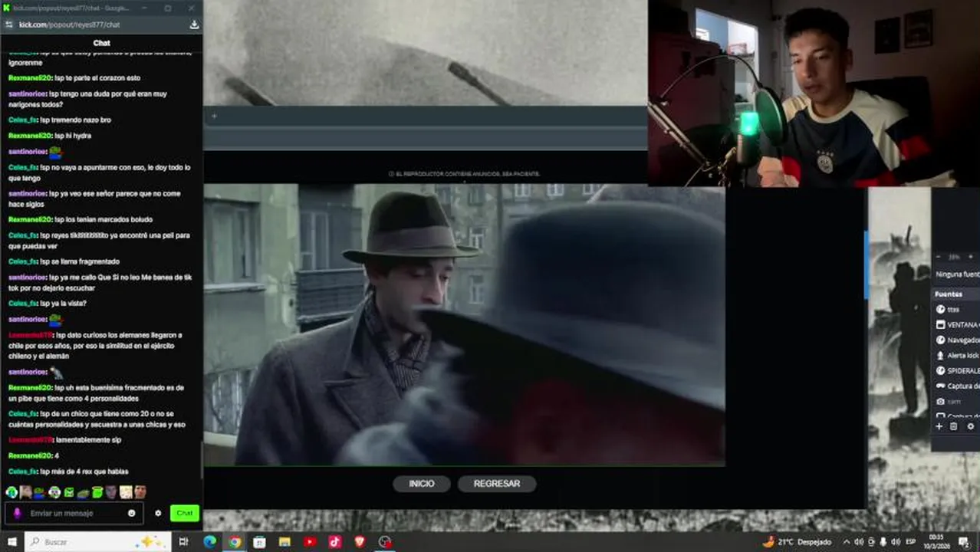Select the 'Alerta kick' source in OBS Fuentes
This screenshot has width=980, height=552.
tap(955, 355)
